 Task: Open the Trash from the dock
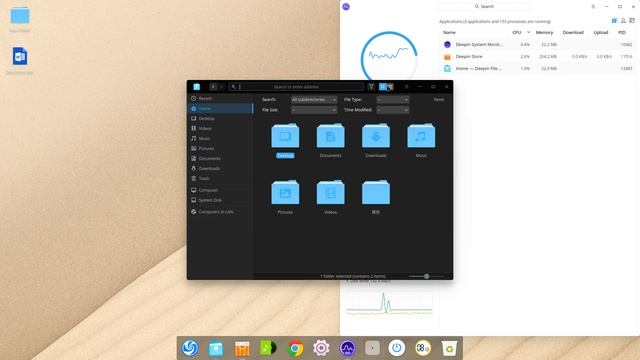[x=449, y=348]
